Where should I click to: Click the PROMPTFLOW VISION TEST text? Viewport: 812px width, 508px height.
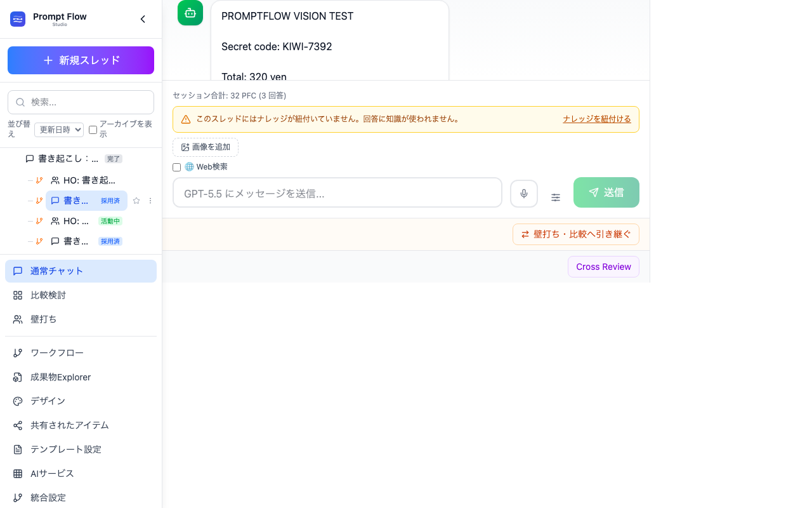pos(287,16)
